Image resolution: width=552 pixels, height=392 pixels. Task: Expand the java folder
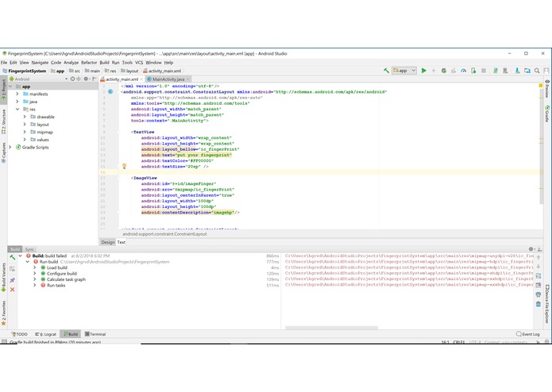(x=17, y=102)
